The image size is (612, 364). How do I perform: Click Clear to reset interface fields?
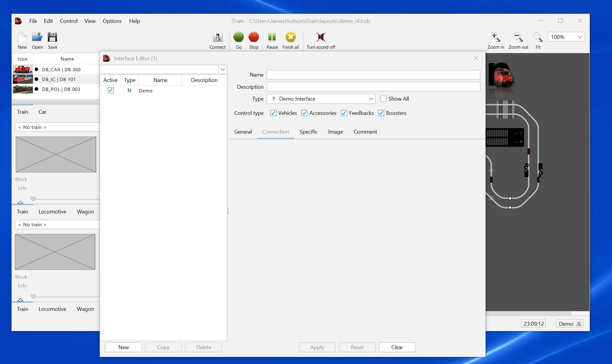397,347
